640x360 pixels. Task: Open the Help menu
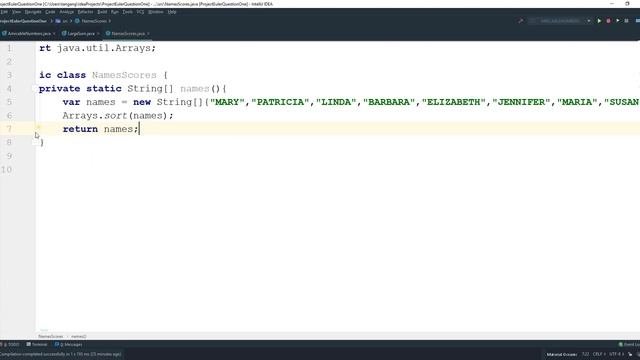pos(172,12)
